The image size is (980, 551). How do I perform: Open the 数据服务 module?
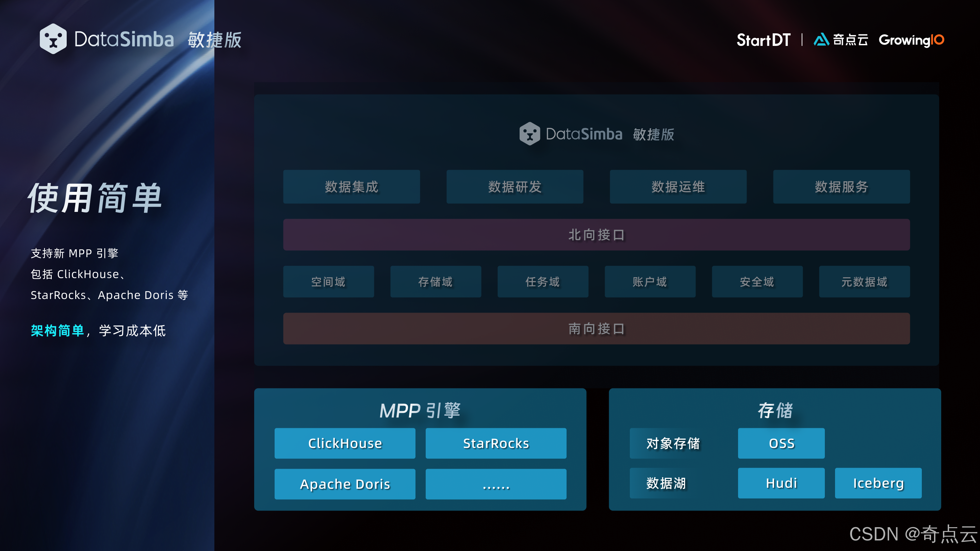pos(841,187)
